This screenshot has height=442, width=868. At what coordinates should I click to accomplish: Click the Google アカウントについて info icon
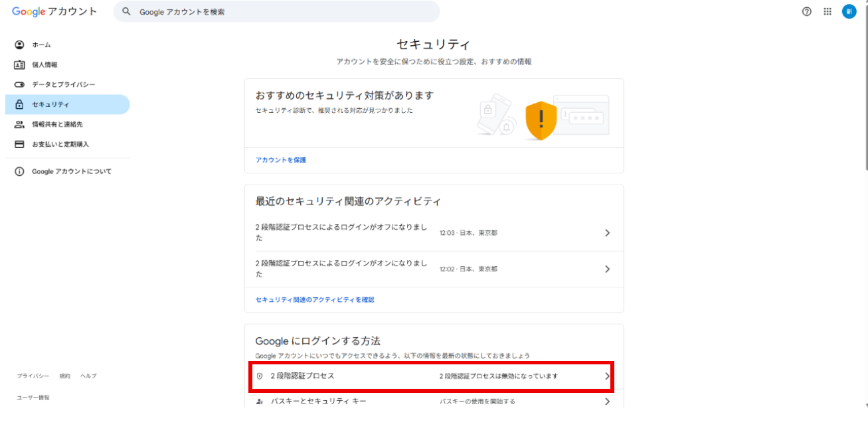coord(19,171)
